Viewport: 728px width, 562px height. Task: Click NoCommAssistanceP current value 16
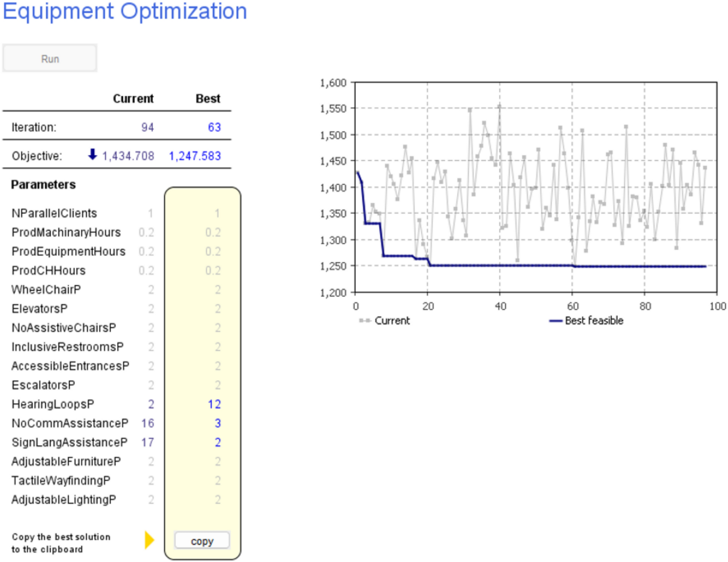[x=147, y=423]
